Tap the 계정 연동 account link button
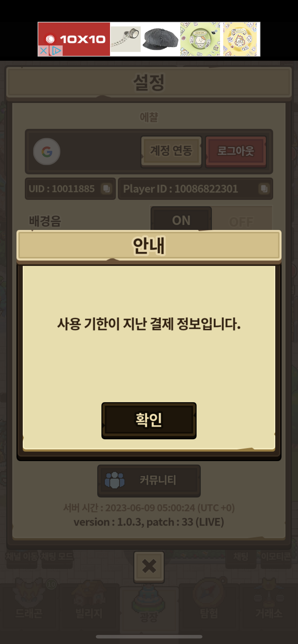The height and width of the screenshot is (644, 298). pos(171,151)
